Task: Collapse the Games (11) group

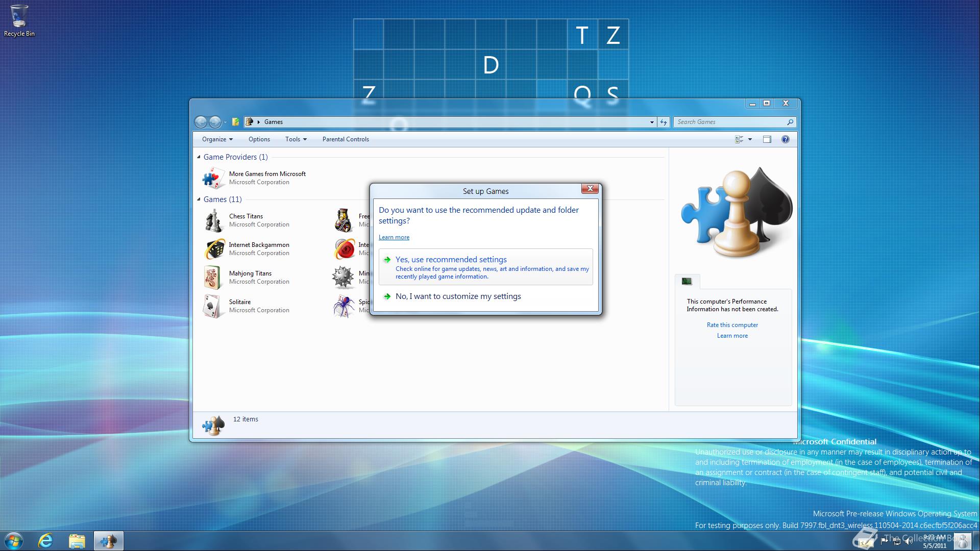Action: tap(199, 199)
